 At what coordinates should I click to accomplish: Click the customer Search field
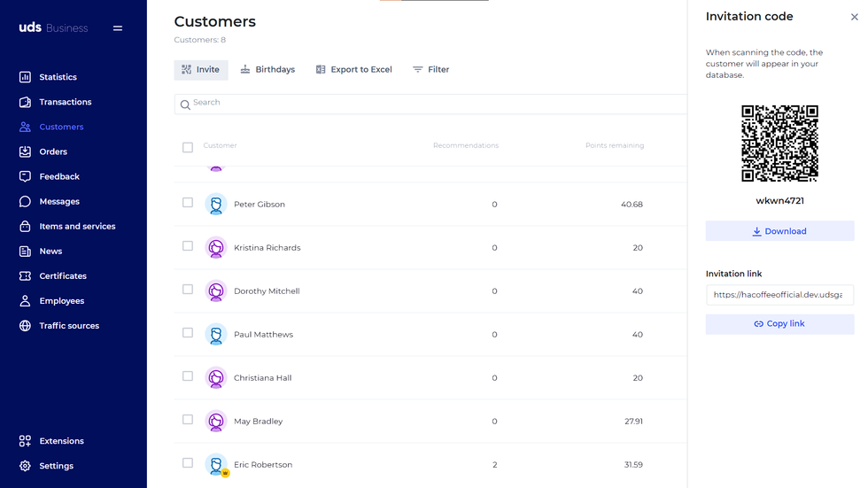click(430, 104)
